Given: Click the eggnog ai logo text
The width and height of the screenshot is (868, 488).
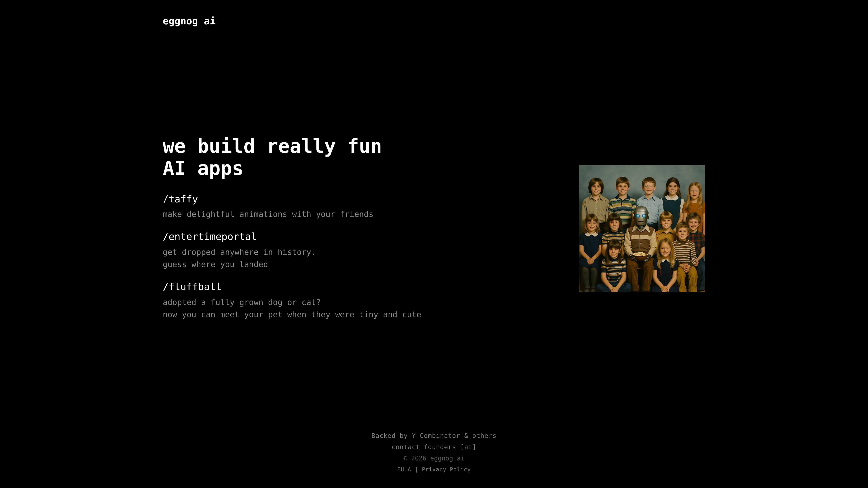Looking at the screenshot, I should (189, 21).
